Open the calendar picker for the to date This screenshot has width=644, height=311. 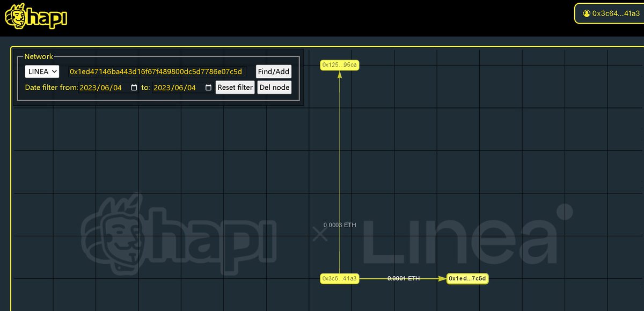pos(208,88)
